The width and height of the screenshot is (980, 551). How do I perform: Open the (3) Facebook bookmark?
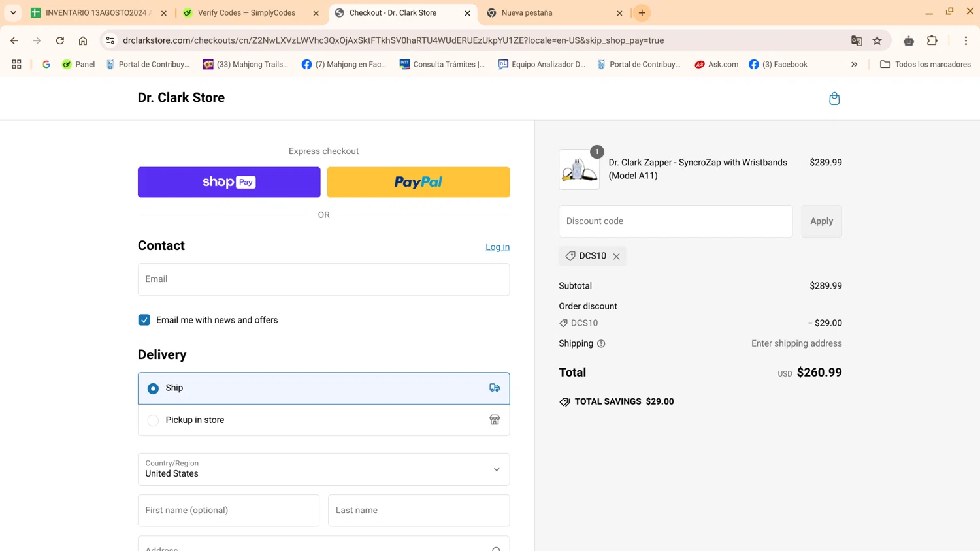point(778,64)
